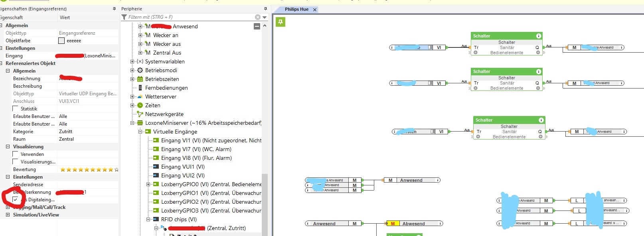This screenshot has height=236, width=644.
Task: Expand the Logging/Mail/Call/Track section
Action: point(8,207)
